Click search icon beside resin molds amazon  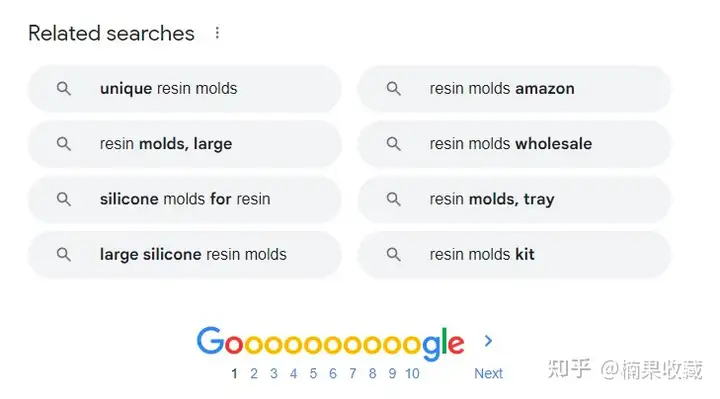394,89
